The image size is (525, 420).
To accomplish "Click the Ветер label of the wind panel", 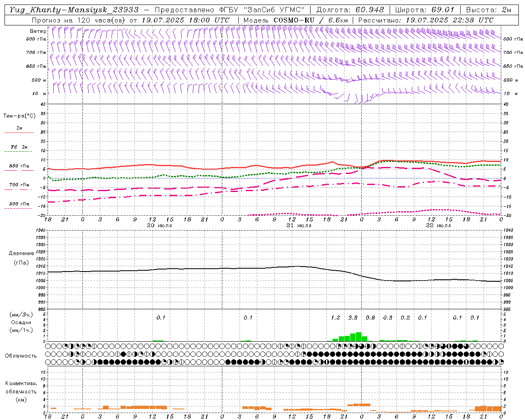I will pos(38,31).
